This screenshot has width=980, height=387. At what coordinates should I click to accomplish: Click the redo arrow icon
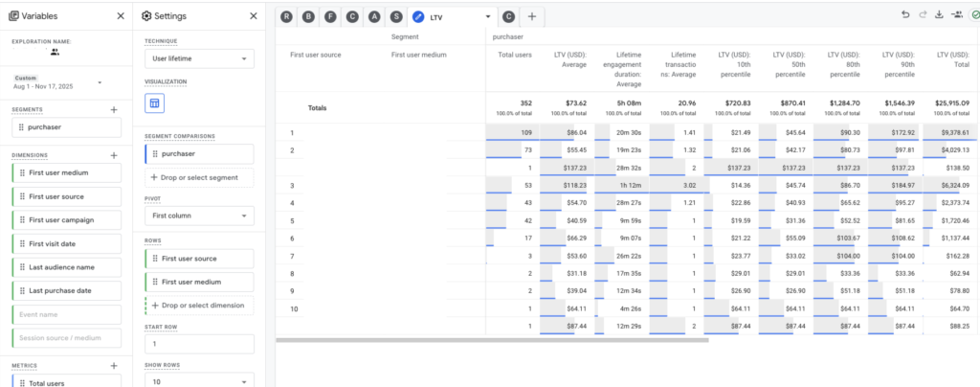click(x=923, y=15)
